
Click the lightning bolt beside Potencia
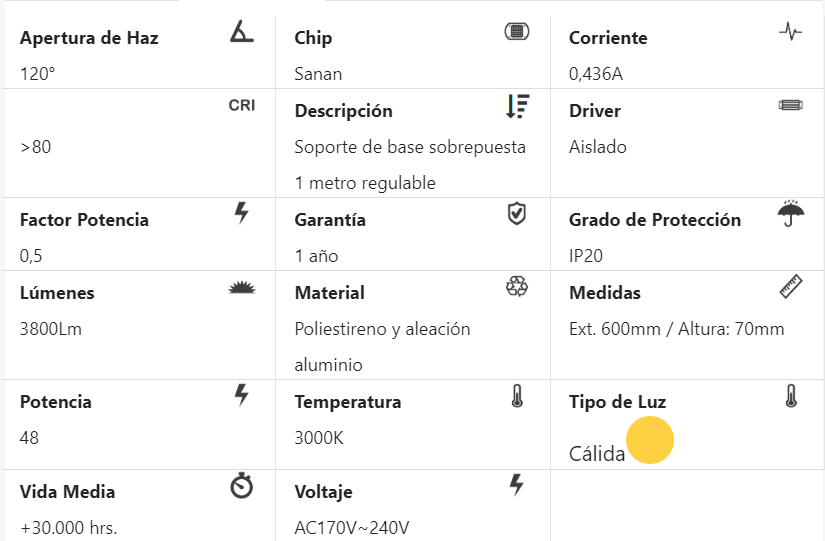pos(241,394)
